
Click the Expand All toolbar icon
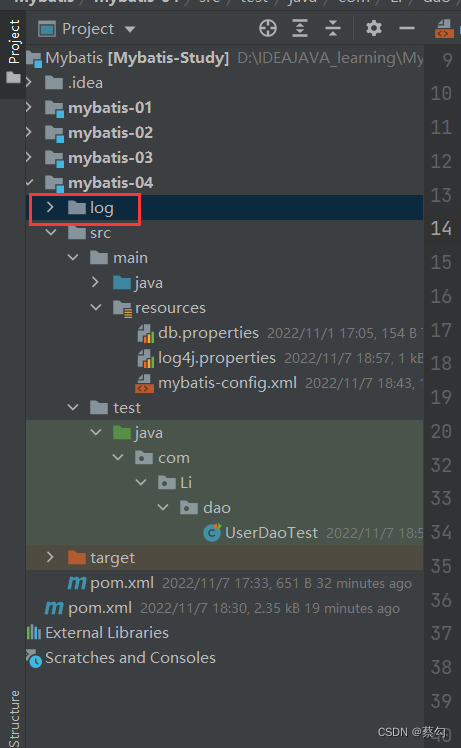click(x=300, y=29)
